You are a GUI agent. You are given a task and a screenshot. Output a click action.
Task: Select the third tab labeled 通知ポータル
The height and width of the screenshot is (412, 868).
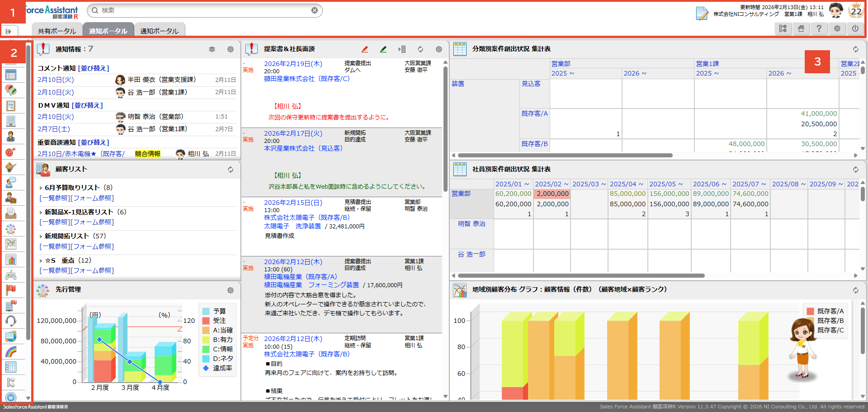coord(159,31)
